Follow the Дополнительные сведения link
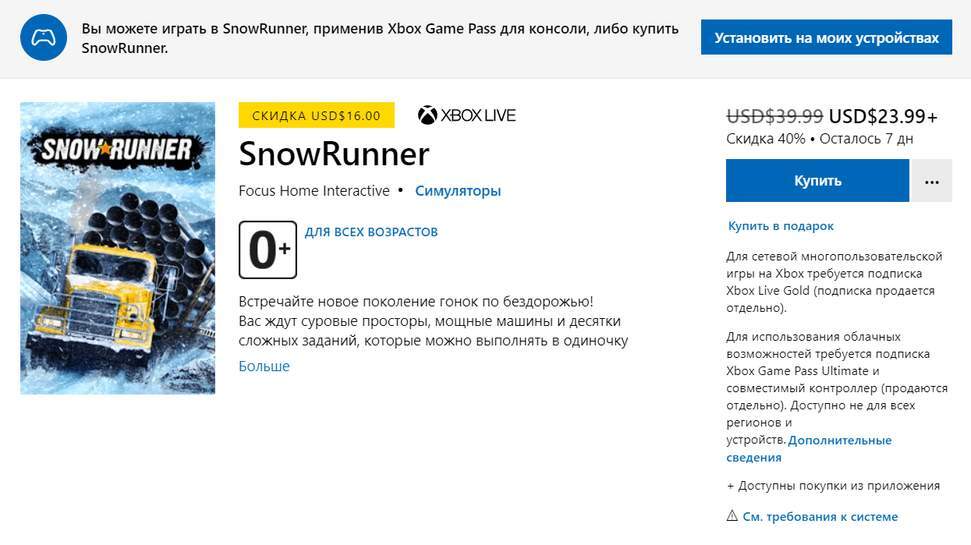This screenshot has width=971, height=545. pyautogui.click(x=839, y=441)
